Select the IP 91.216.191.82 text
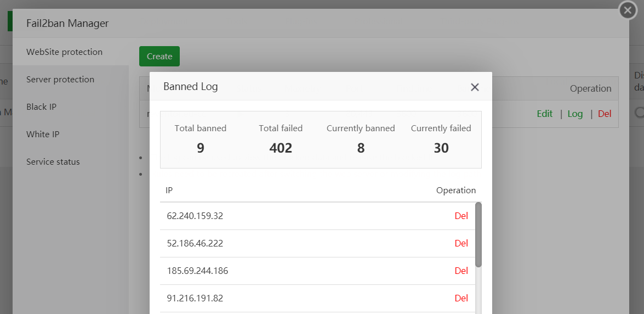The width and height of the screenshot is (644, 314). pyautogui.click(x=195, y=298)
